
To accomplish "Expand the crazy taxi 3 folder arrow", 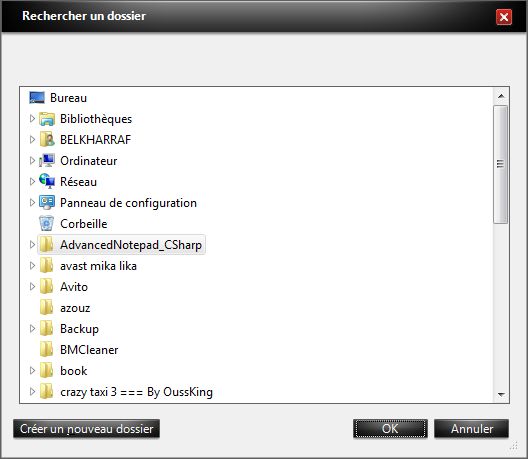I will 32,391.
